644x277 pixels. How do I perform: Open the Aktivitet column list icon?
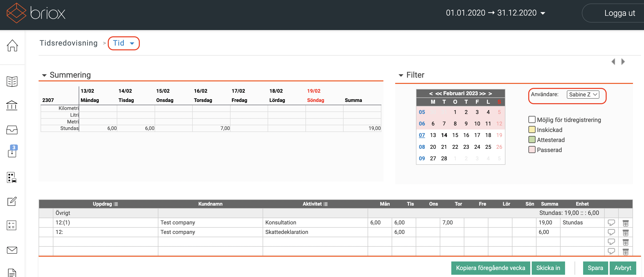326,204
